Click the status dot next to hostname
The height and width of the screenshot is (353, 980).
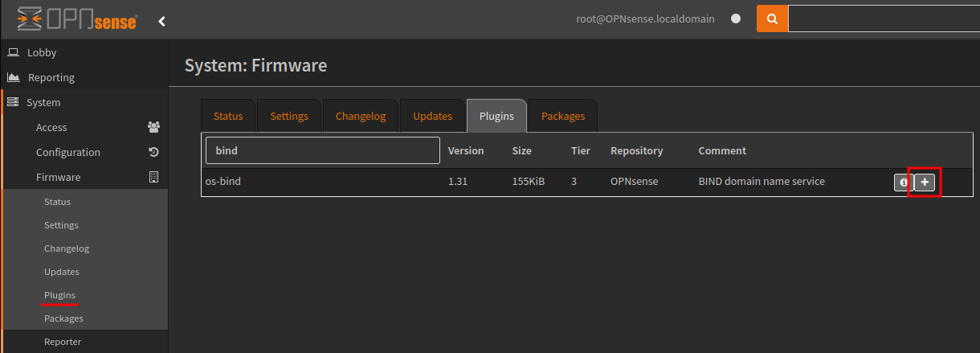[x=735, y=19]
